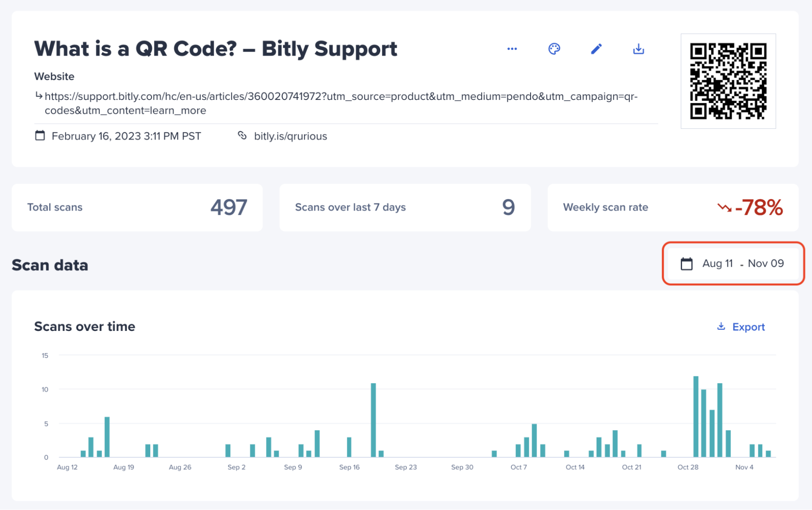Click the link chain icon beside bitly.is/qrurious
The image size is (812, 510).
(x=242, y=136)
